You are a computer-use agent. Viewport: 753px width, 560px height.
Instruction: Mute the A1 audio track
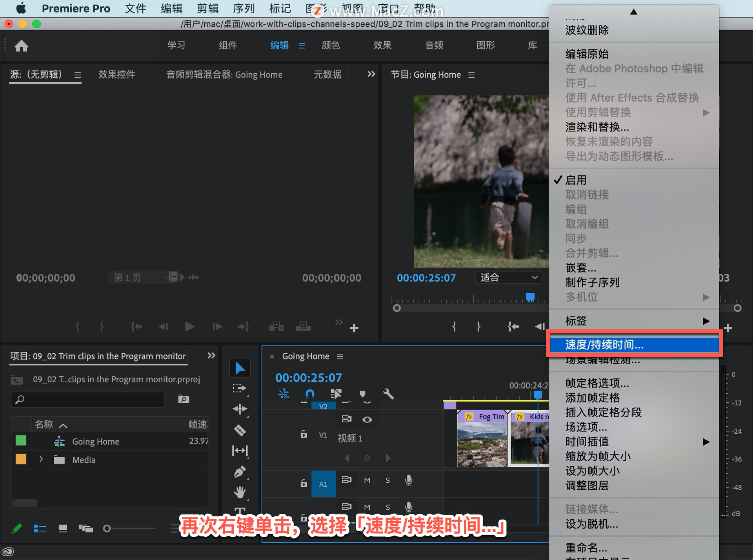(x=367, y=480)
